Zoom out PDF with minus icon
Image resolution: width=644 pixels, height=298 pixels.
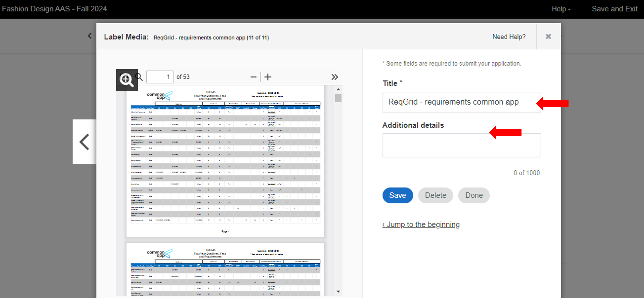[253, 77]
